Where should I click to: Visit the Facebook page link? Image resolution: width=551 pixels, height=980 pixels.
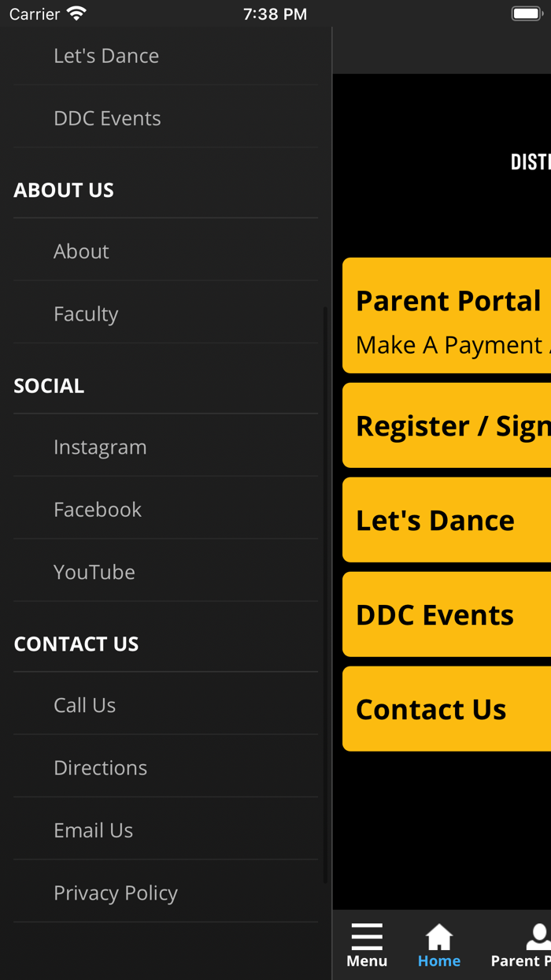98,510
